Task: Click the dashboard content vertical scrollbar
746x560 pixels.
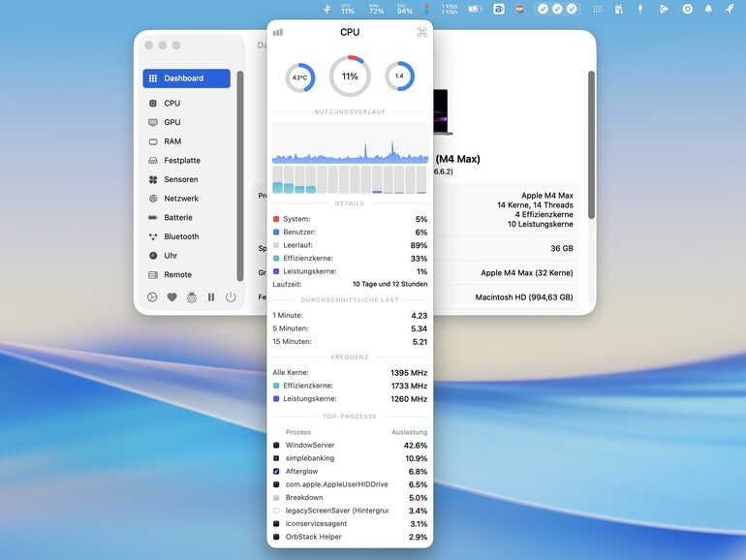Action: [591, 145]
